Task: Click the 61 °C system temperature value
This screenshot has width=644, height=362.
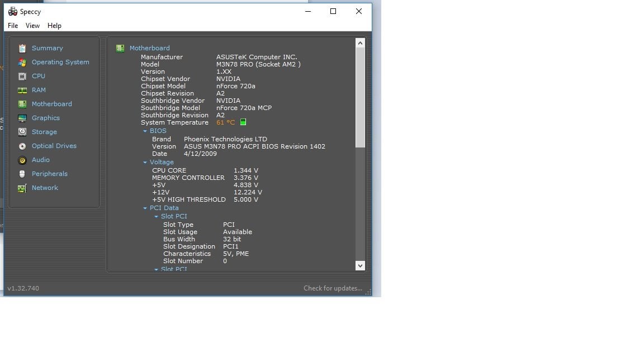Action: [x=225, y=122]
